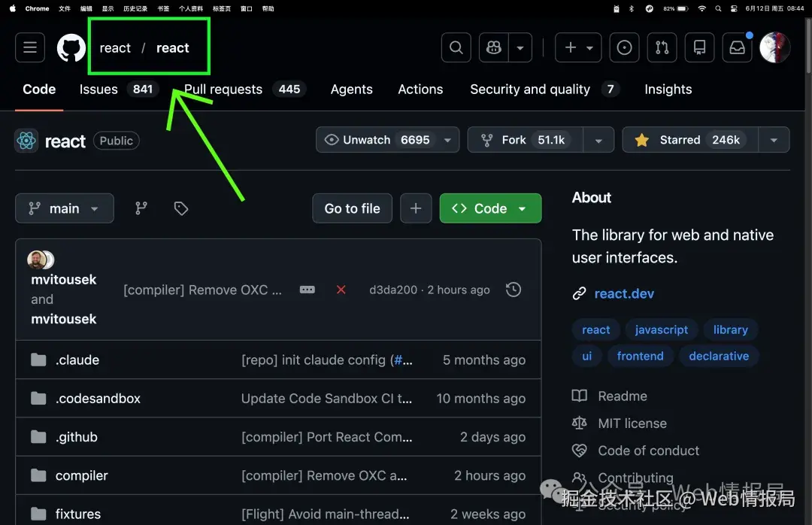Open the main branch selector

click(64, 208)
